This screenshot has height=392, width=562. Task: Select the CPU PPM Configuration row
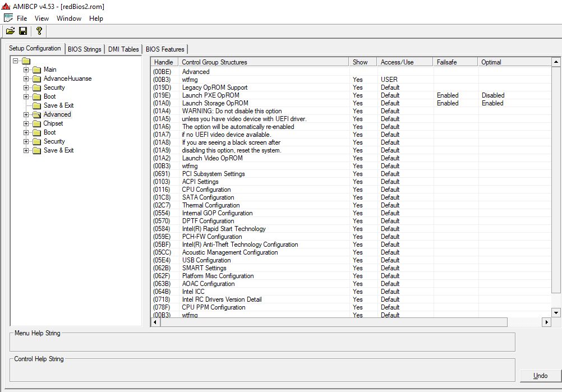point(351,307)
